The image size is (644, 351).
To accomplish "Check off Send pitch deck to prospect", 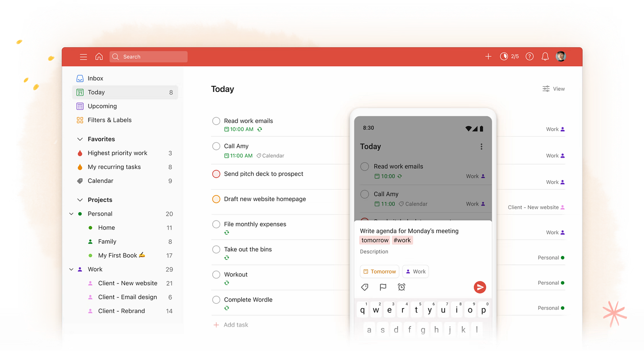I will point(216,174).
